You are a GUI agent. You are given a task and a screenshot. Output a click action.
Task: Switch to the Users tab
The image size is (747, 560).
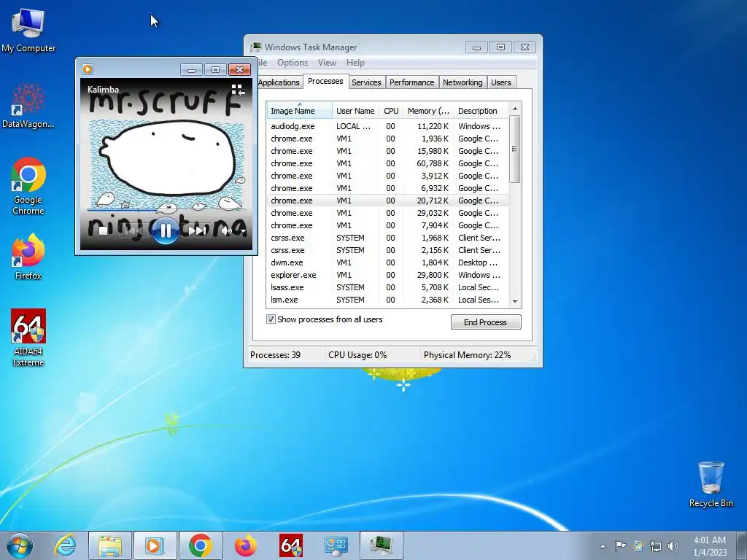500,82
